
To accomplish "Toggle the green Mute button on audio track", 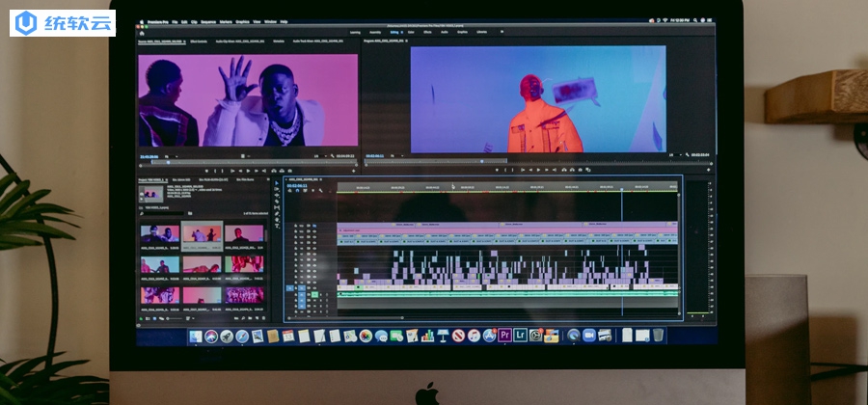I will coord(313,295).
